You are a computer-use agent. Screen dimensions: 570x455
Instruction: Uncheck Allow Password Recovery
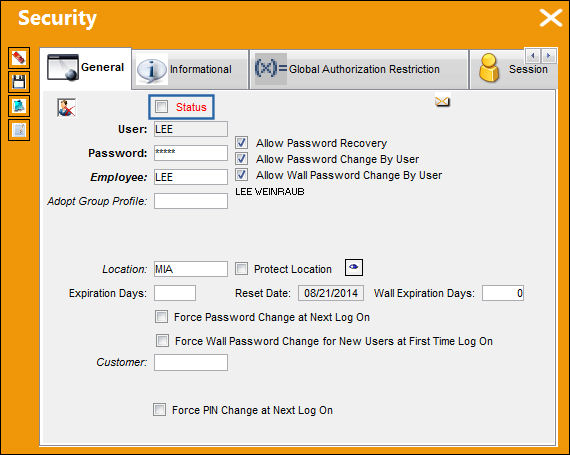(241, 142)
